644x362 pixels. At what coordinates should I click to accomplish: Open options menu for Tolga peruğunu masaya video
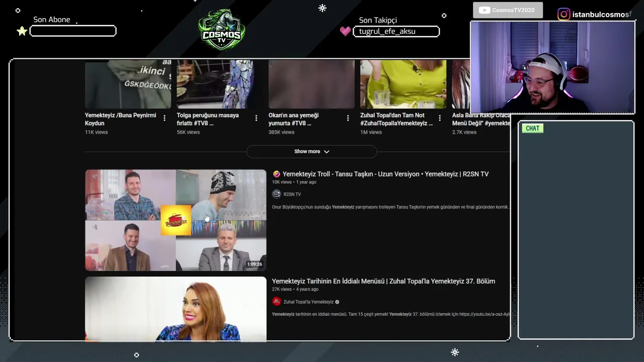click(x=256, y=118)
